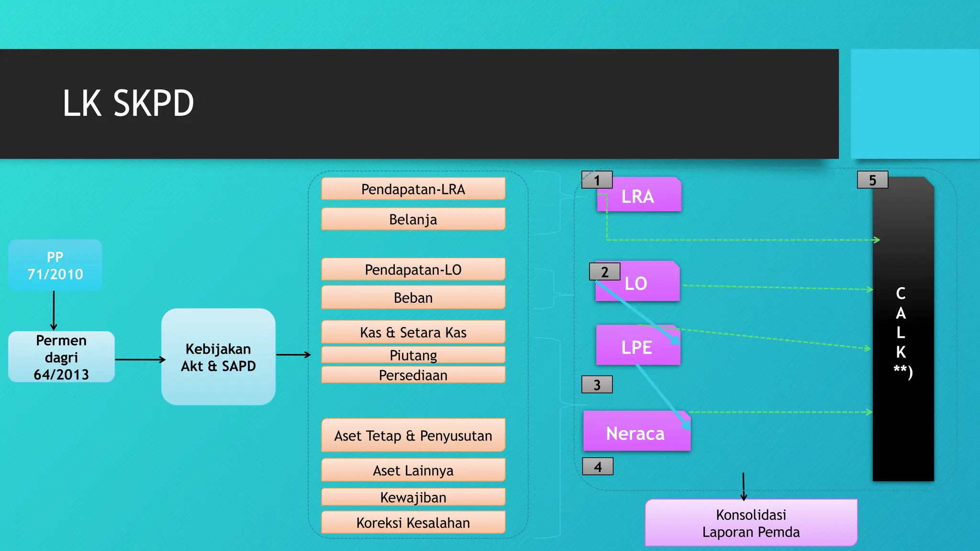Image resolution: width=980 pixels, height=551 pixels.
Task: Click the Beban bar
Action: [x=413, y=298]
